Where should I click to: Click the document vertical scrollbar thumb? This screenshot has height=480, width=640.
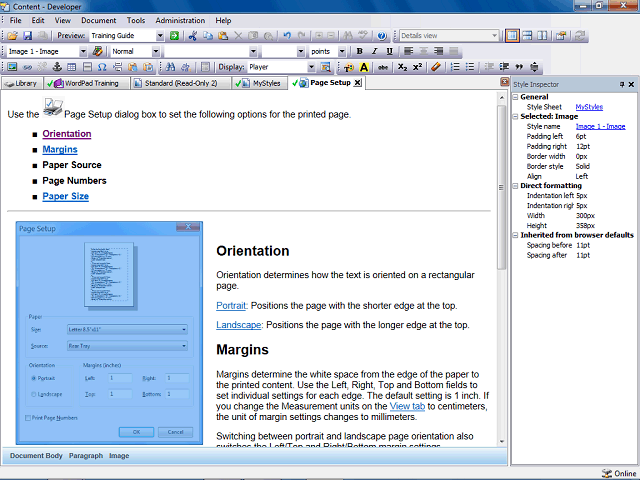click(501, 187)
